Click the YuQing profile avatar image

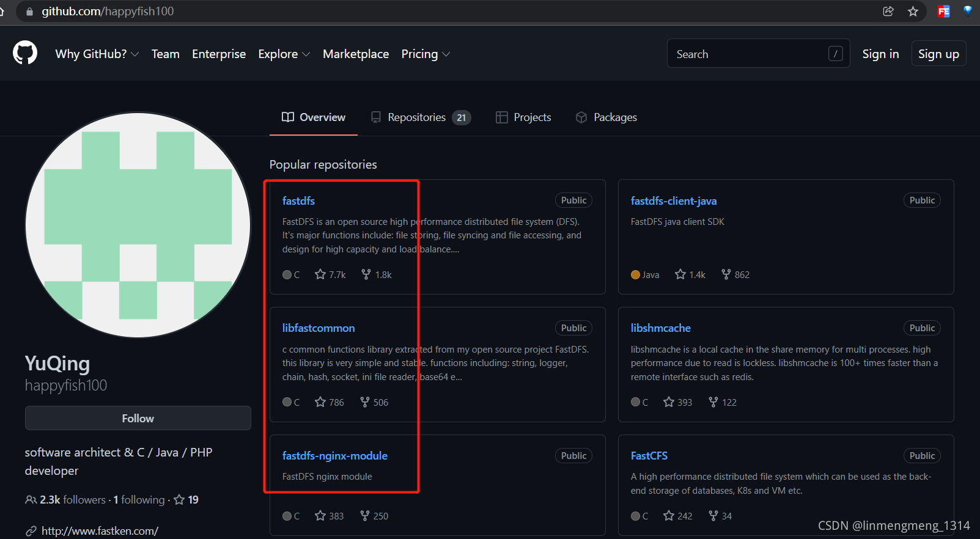pyautogui.click(x=138, y=225)
